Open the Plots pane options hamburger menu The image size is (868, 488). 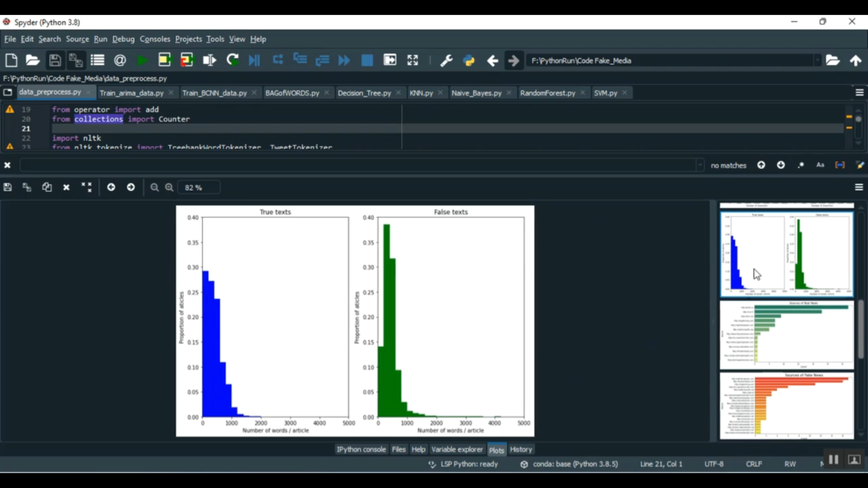point(859,187)
